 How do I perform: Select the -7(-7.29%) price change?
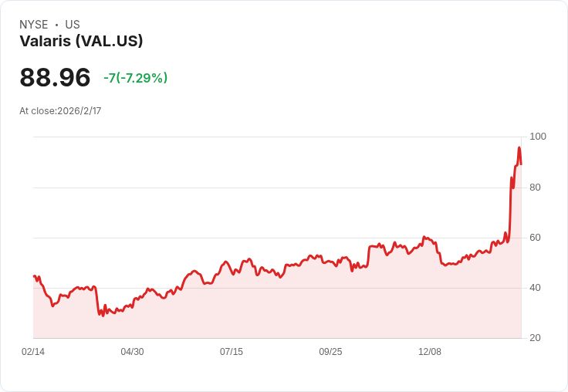tap(135, 78)
